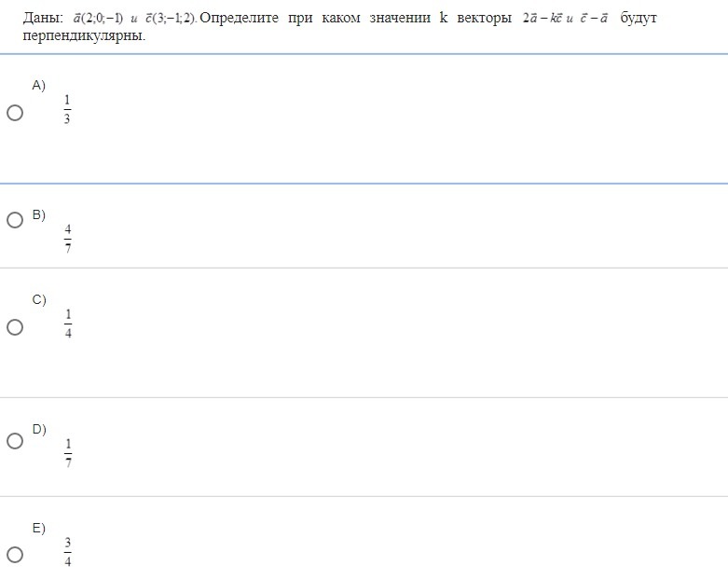The width and height of the screenshot is (728, 579).
Task: Click the fraction 3/4 answer
Action: (68, 552)
